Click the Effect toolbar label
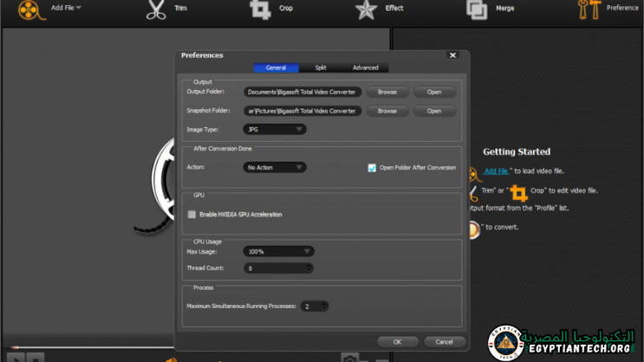 pos(394,8)
